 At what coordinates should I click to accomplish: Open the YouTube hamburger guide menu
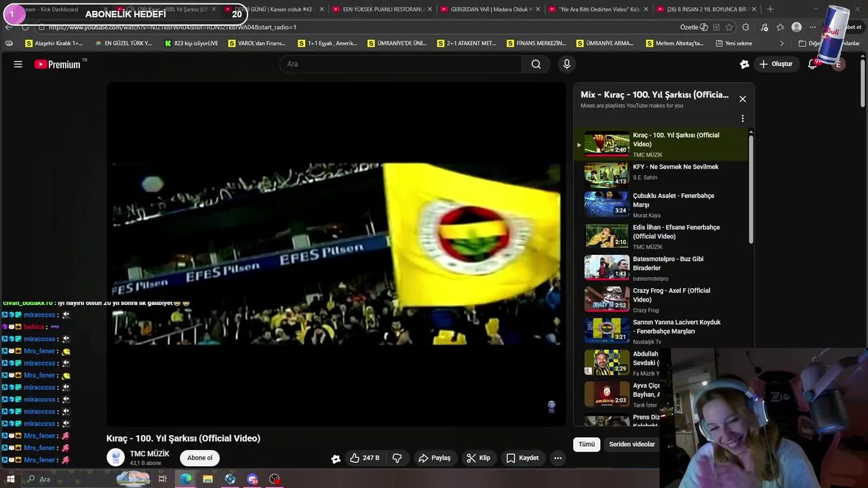tap(18, 64)
